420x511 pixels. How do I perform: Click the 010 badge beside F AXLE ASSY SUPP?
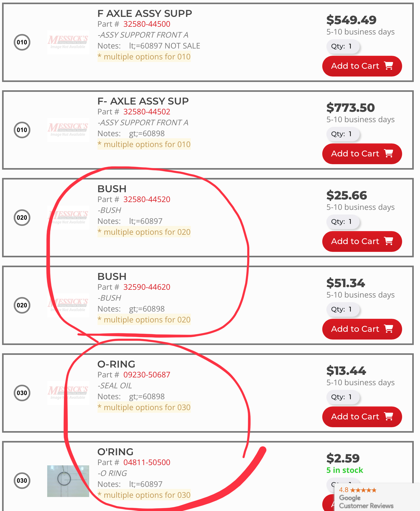(x=22, y=42)
